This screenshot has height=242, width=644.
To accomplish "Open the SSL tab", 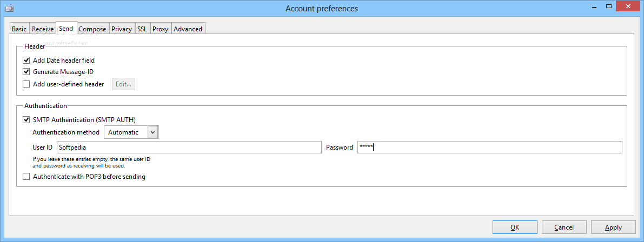I will [x=142, y=29].
